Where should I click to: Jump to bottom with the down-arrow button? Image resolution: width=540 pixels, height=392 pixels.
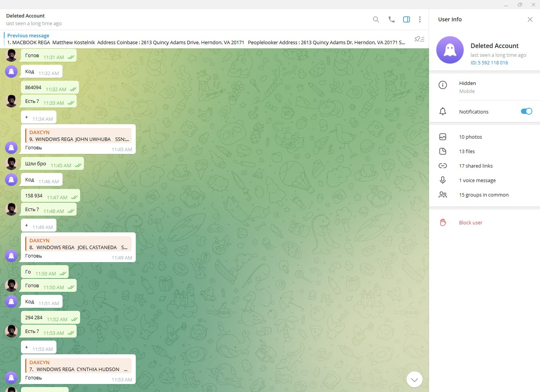pos(415,379)
